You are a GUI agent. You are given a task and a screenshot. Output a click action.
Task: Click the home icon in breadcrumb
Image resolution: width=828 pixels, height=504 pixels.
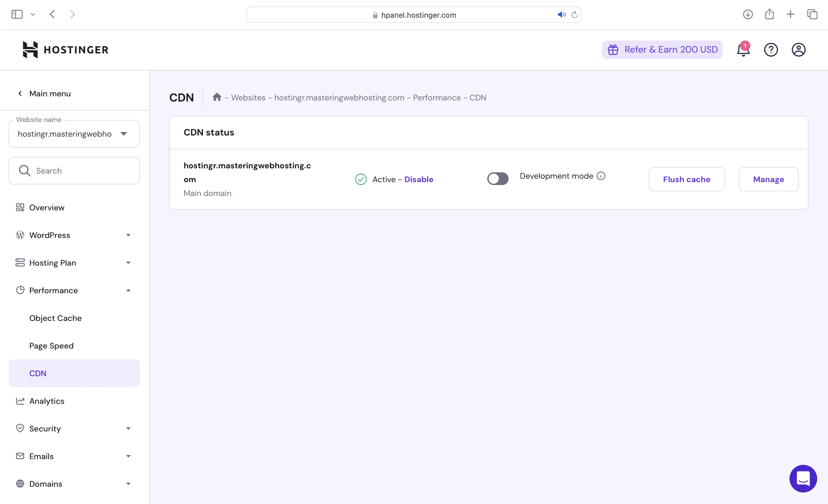[x=217, y=97]
